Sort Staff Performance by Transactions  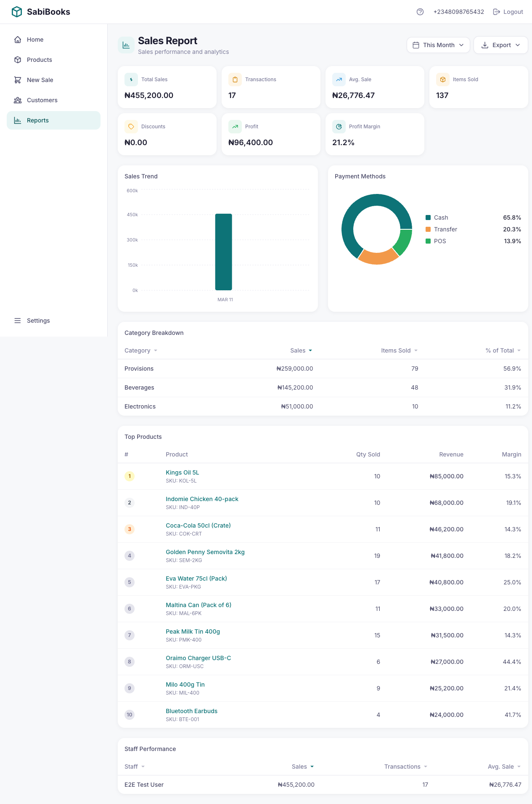tap(405, 767)
